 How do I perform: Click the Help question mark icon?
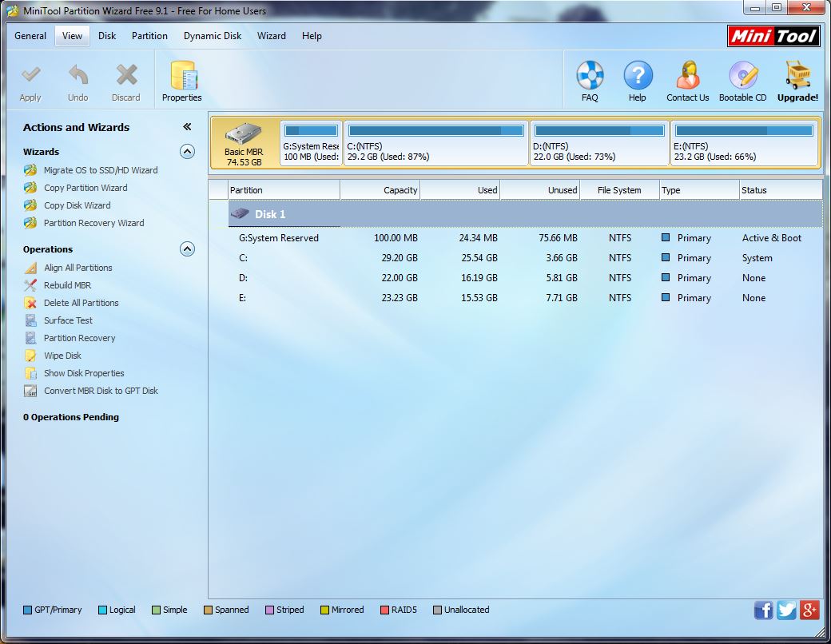tap(638, 75)
